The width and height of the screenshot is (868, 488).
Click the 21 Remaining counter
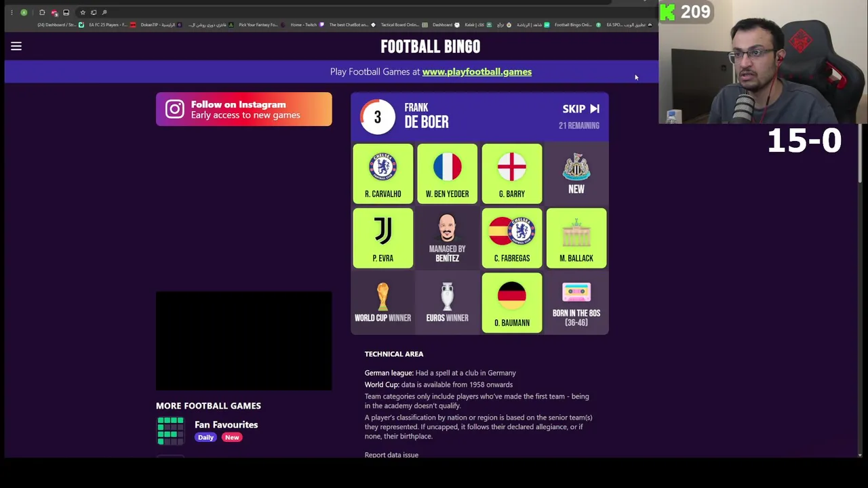[579, 125]
